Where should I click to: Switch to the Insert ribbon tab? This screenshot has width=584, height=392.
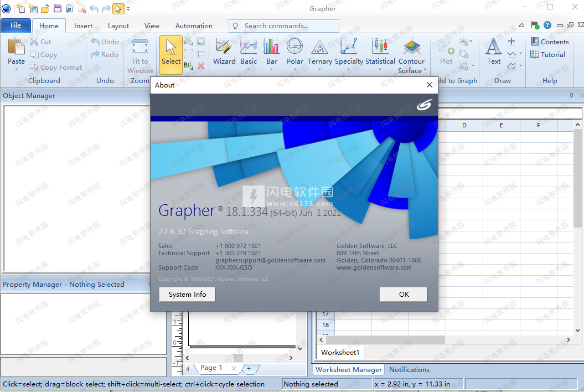click(83, 25)
